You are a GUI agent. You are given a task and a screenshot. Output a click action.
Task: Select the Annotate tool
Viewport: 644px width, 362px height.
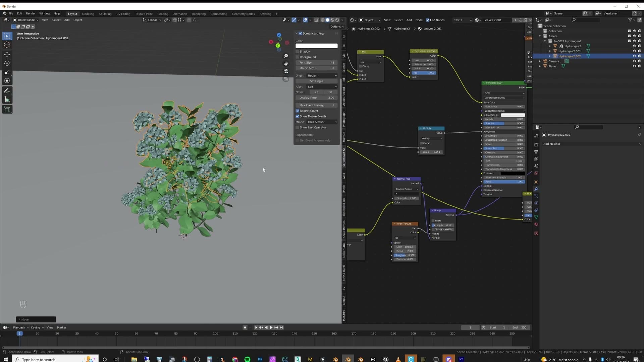(7, 91)
